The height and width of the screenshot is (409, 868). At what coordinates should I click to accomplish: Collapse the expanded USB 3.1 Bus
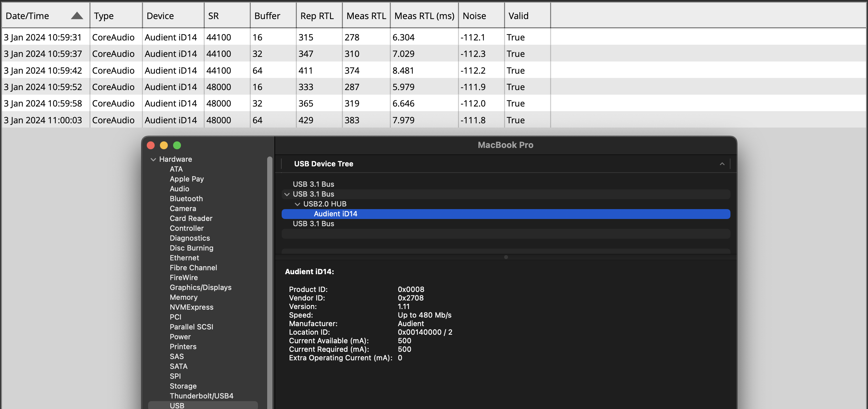coord(287,194)
